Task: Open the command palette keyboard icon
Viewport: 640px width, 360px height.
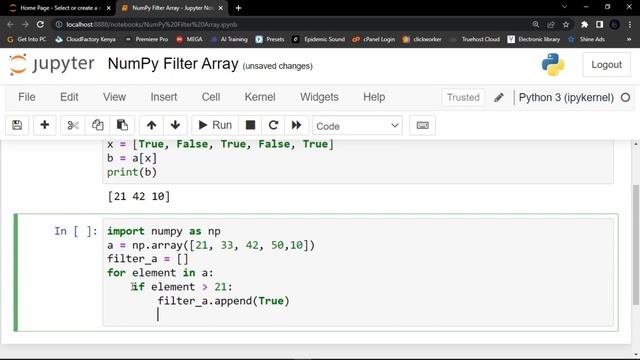Action: (x=422, y=125)
